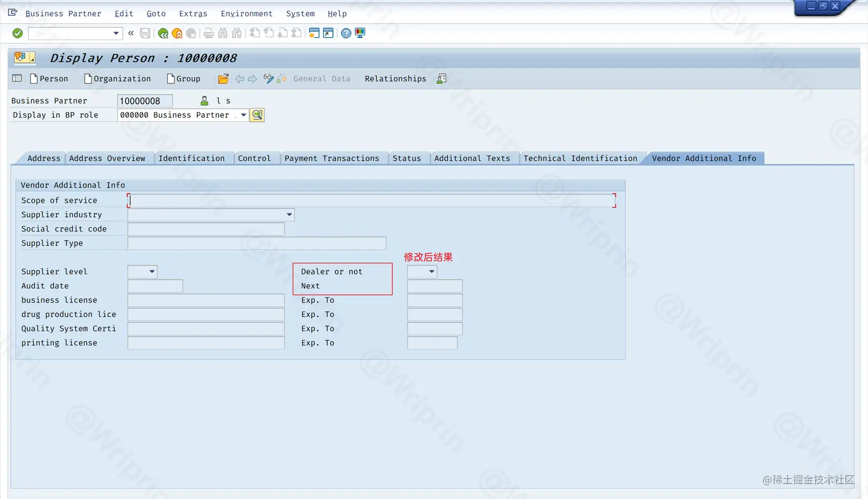Click the orange Exit icon
This screenshot has height=499, width=868.
177,33
